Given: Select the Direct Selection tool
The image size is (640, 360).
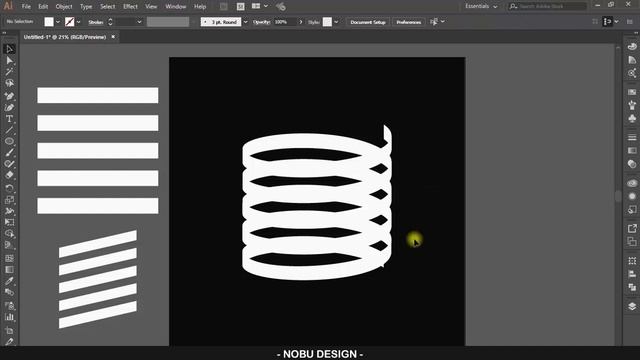Looking at the screenshot, I should point(9,61).
